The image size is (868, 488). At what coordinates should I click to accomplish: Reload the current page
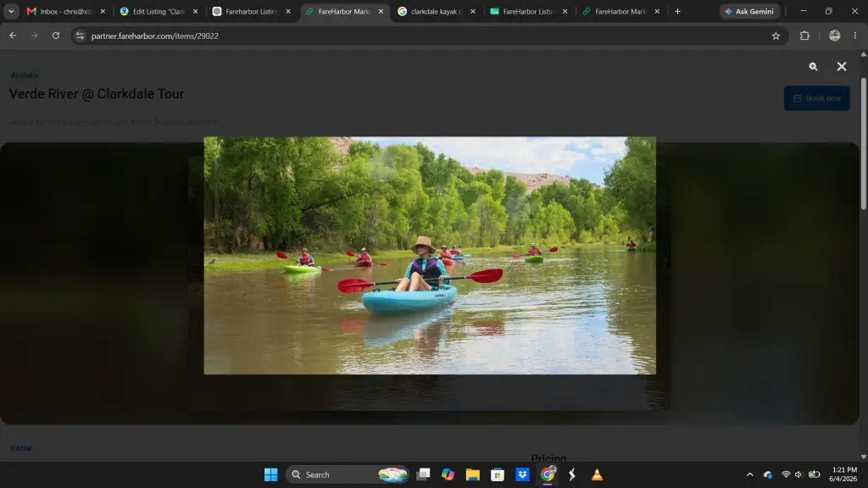click(x=56, y=36)
